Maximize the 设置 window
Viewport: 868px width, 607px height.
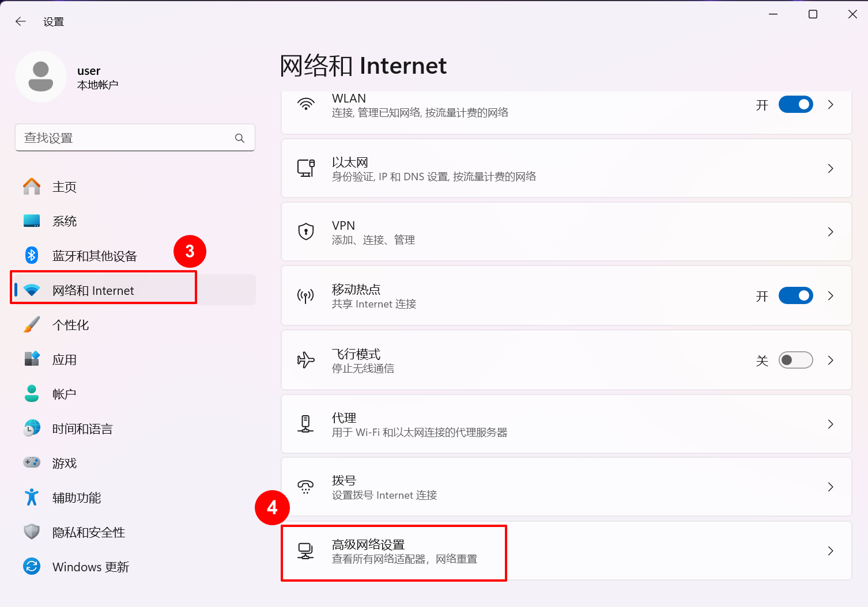[x=813, y=14]
